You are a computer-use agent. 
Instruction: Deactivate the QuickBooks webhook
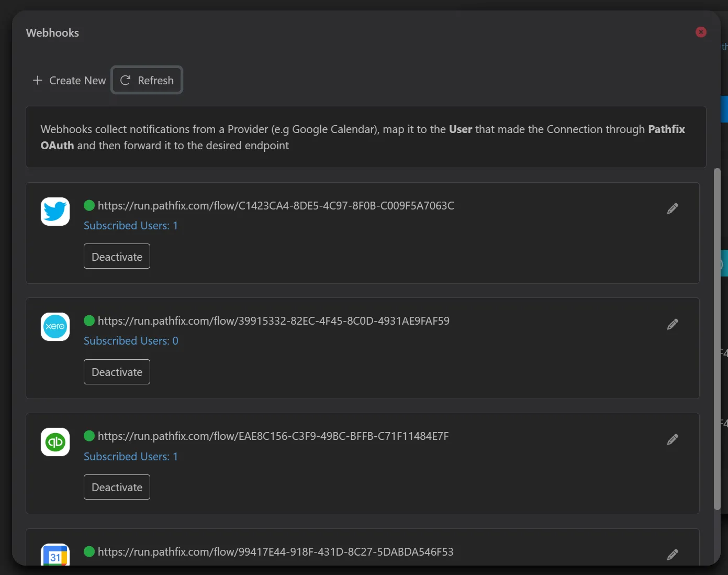tap(117, 487)
